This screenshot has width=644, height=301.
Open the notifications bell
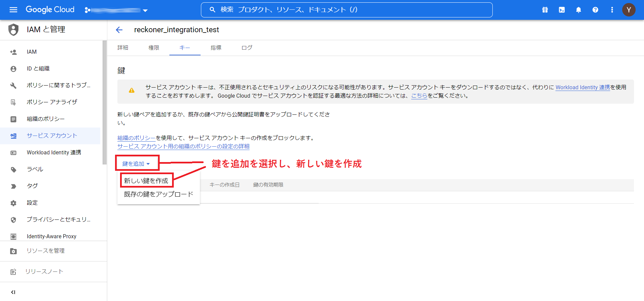579,10
